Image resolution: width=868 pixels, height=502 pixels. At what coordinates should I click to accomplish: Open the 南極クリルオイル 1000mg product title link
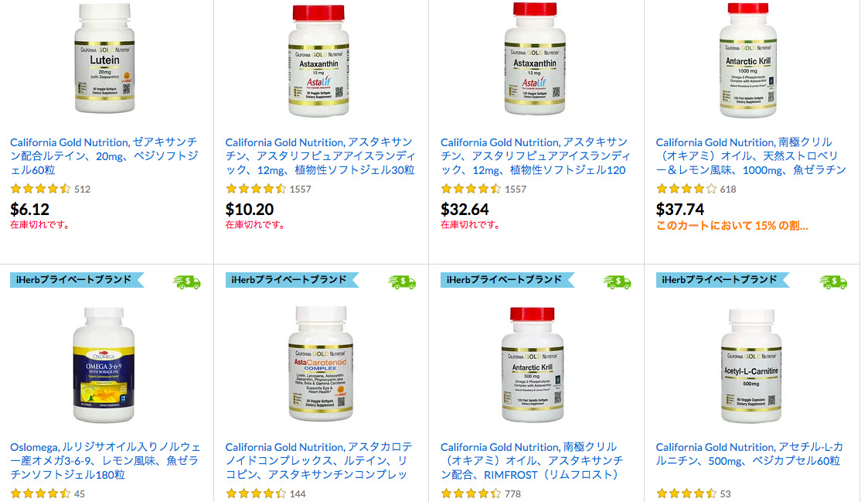click(x=751, y=155)
